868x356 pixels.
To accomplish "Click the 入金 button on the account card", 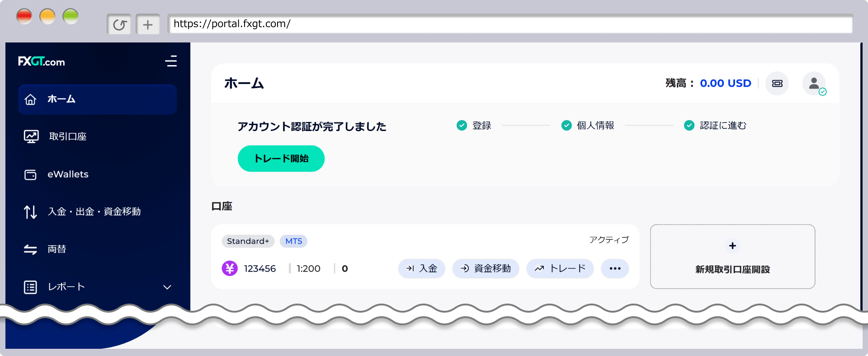I will tap(422, 268).
